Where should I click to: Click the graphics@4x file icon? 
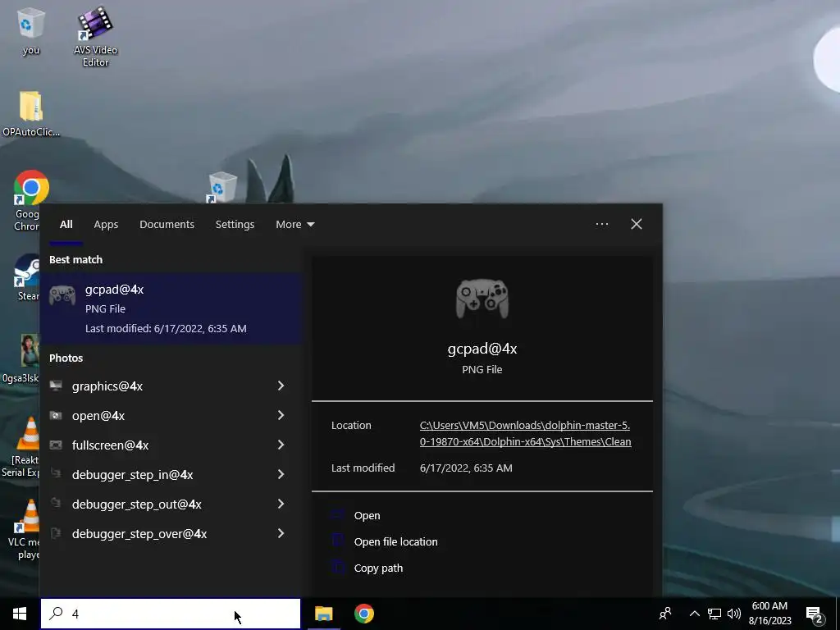(56, 386)
